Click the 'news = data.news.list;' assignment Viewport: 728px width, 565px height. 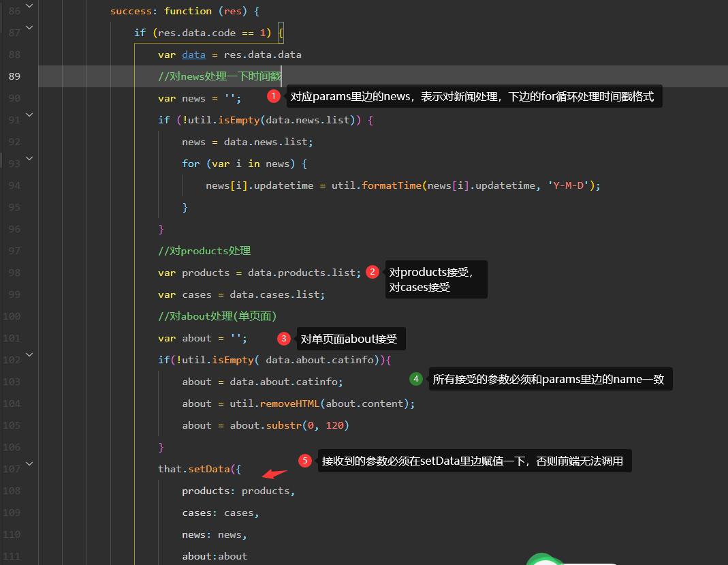pos(247,142)
